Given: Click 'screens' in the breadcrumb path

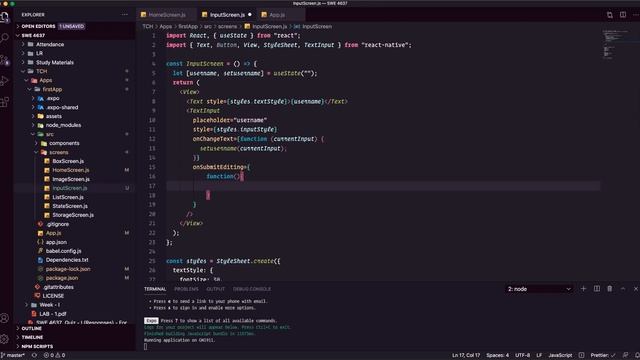Looking at the screenshot, I should (x=227, y=27).
